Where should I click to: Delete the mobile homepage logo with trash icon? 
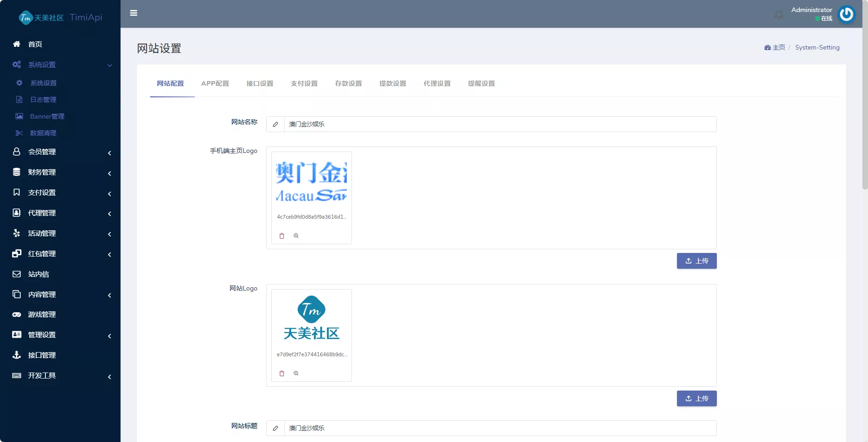click(281, 236)
